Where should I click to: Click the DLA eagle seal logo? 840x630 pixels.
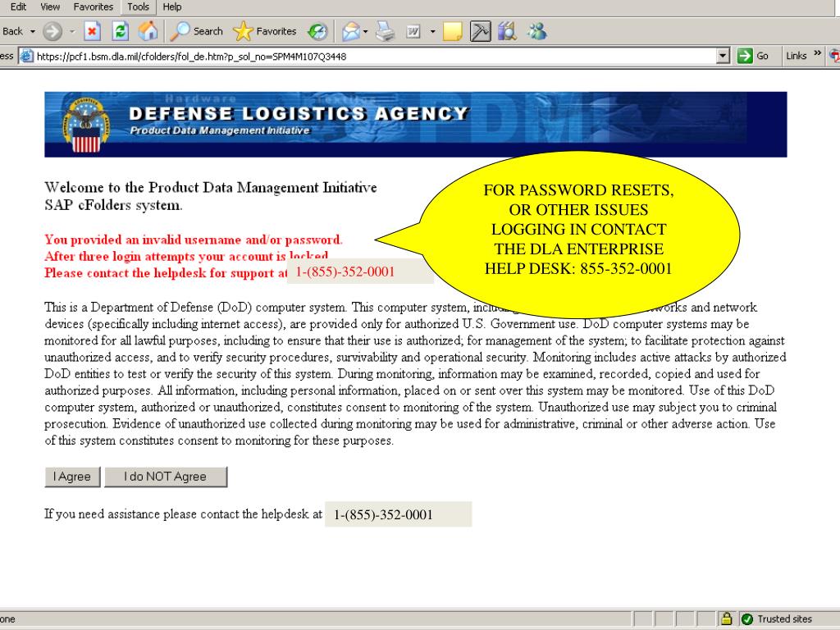pos(86,125)
